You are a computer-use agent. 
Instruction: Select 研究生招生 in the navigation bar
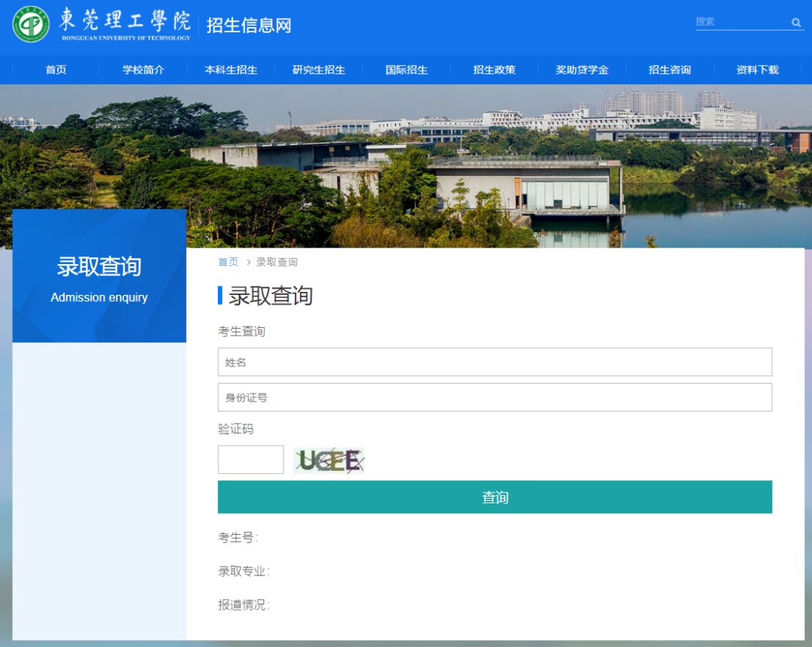coord(319,70)
